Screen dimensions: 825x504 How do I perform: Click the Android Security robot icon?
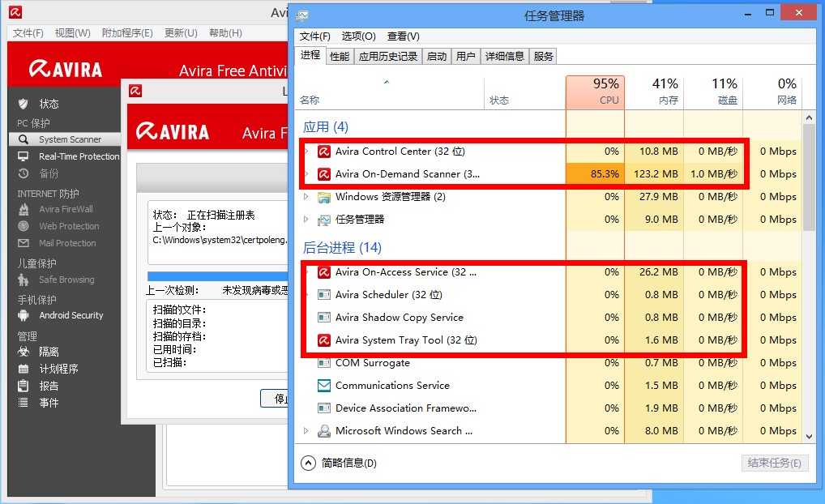click(24, 315)
